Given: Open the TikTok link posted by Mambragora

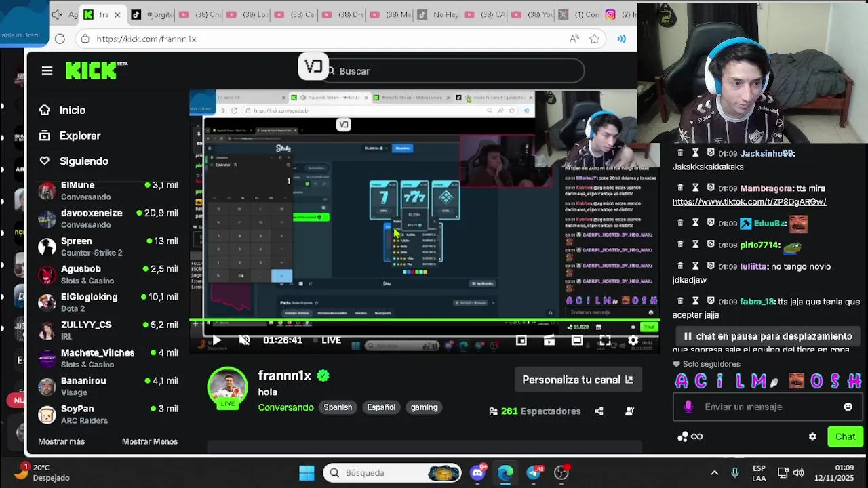Looking at the screenshot, I should (749, 201).
